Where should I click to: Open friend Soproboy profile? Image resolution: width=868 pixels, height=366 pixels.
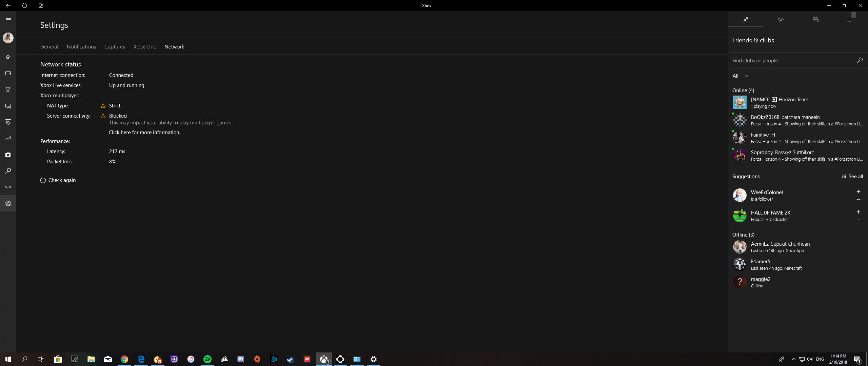pyautogui.click(x=798, y=155)
